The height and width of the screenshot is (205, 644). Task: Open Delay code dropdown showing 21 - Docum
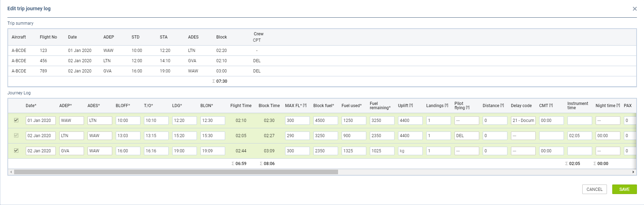(523, 121)
